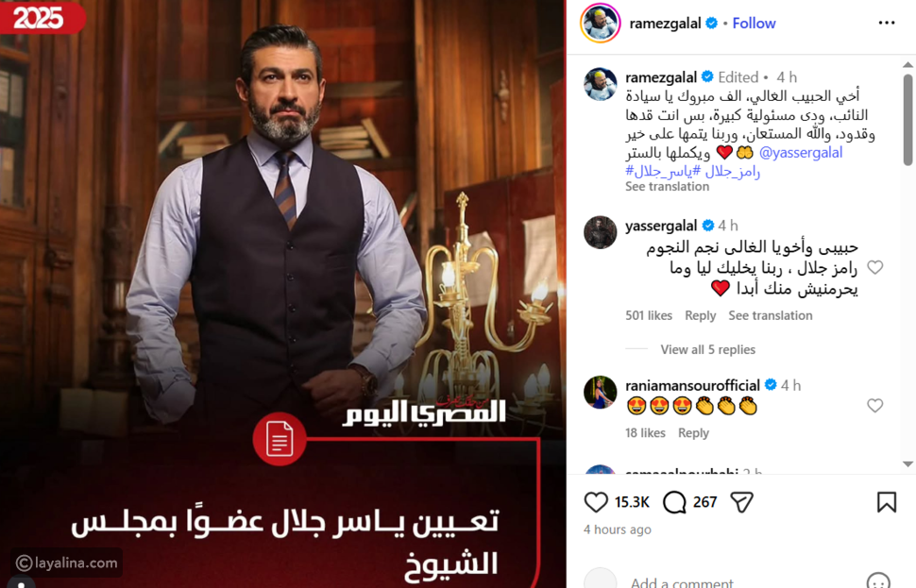Share post using paper plane icon

point(742,502)
